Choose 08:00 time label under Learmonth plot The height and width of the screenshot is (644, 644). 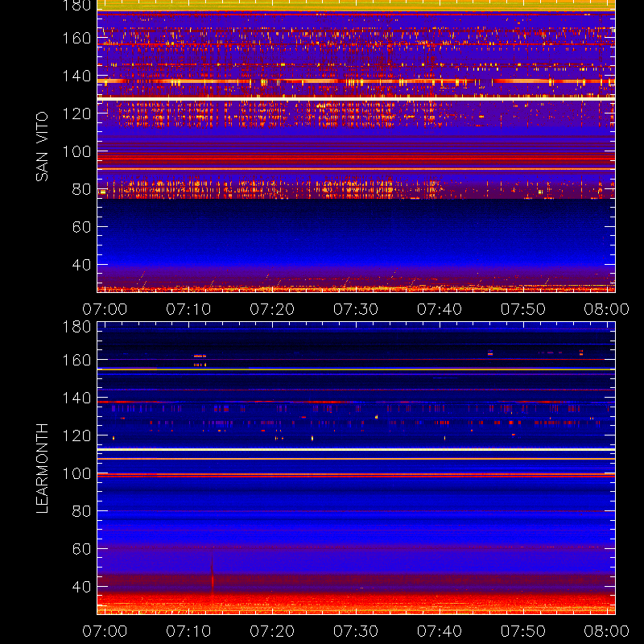click(607, 631)
